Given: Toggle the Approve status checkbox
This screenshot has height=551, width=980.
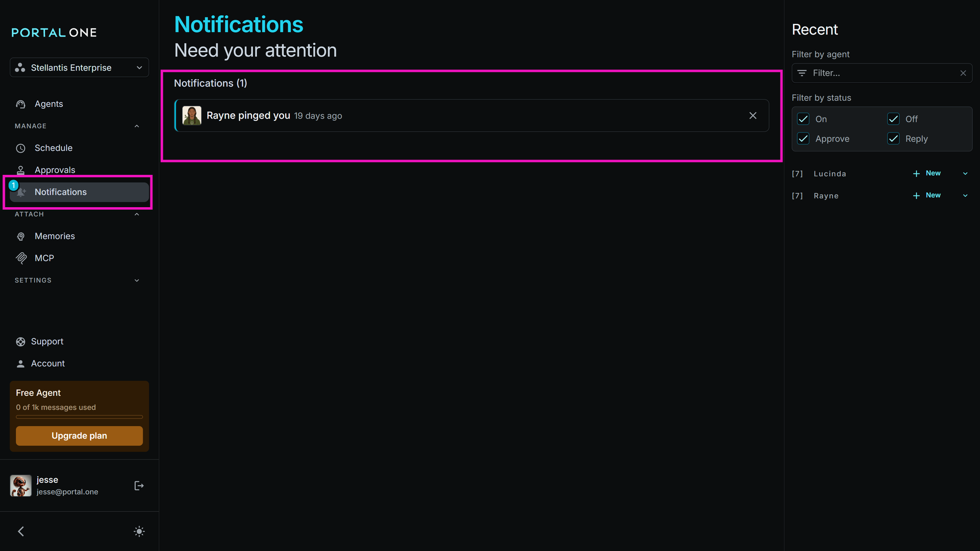Looking at the screenshot, I should pyautogui.click(x=803, y=139).
